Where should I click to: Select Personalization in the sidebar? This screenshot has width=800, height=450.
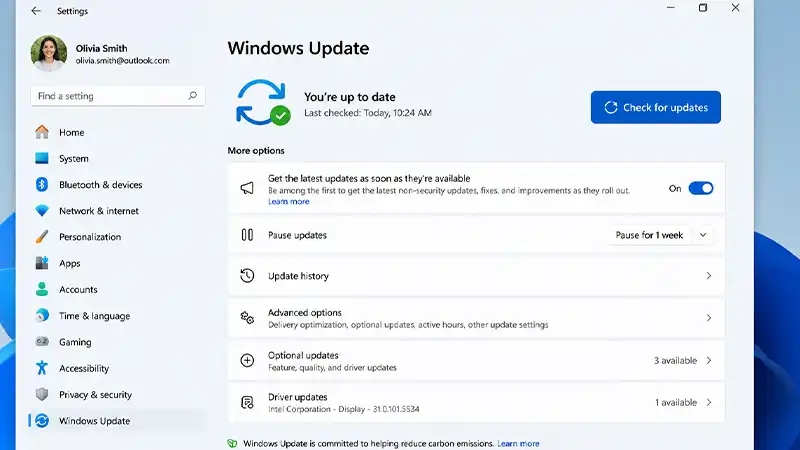coord(118,237)
